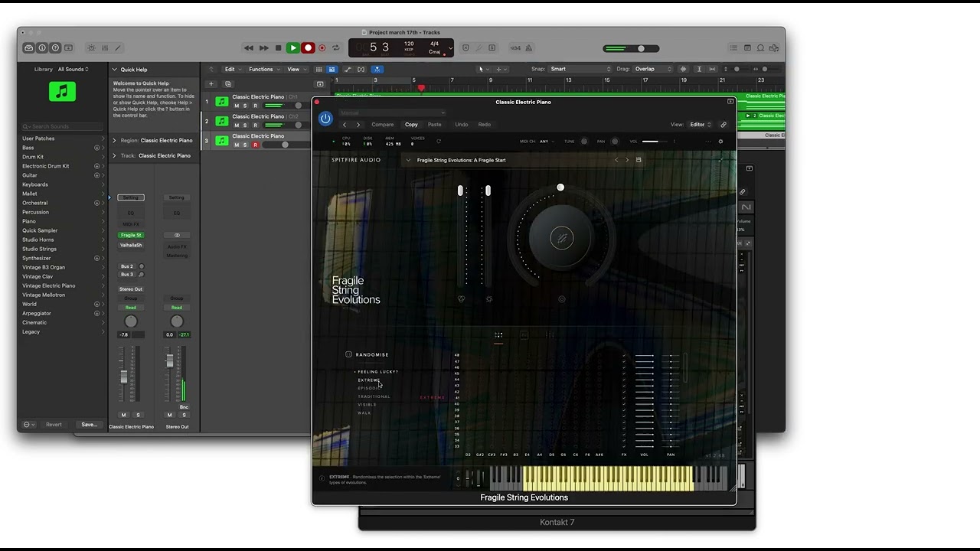
Task: Rewind the transport
Action: point(249,48)
